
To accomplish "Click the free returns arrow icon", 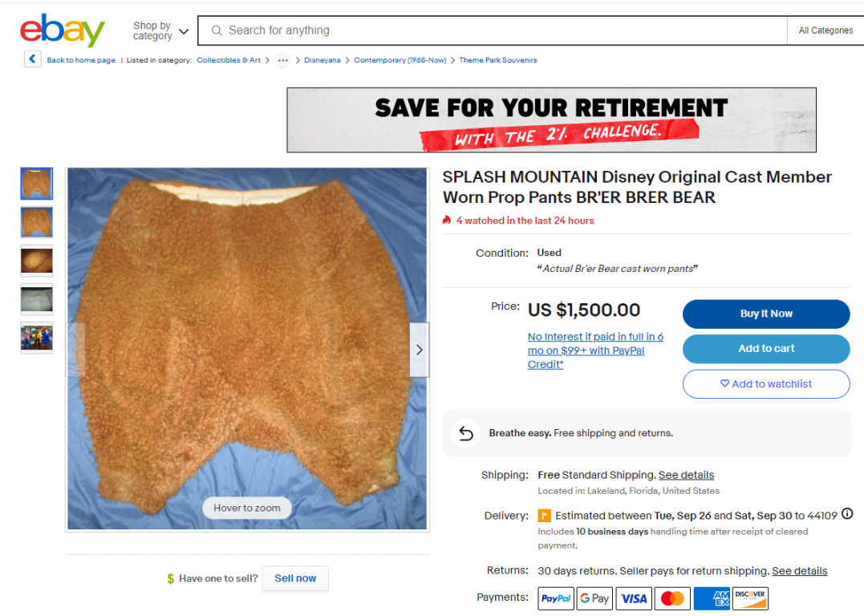I will (x=465, y=434).
